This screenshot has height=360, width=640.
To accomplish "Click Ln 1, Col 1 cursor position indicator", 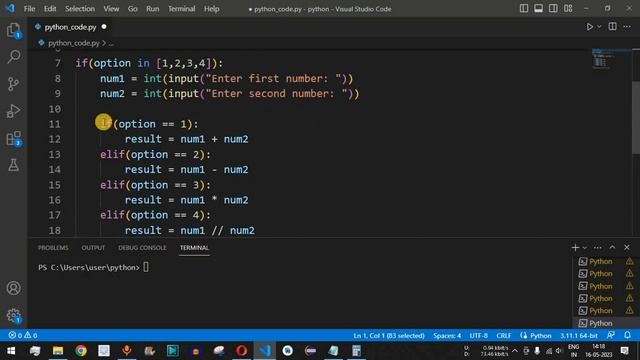I will tap(389, 336).
